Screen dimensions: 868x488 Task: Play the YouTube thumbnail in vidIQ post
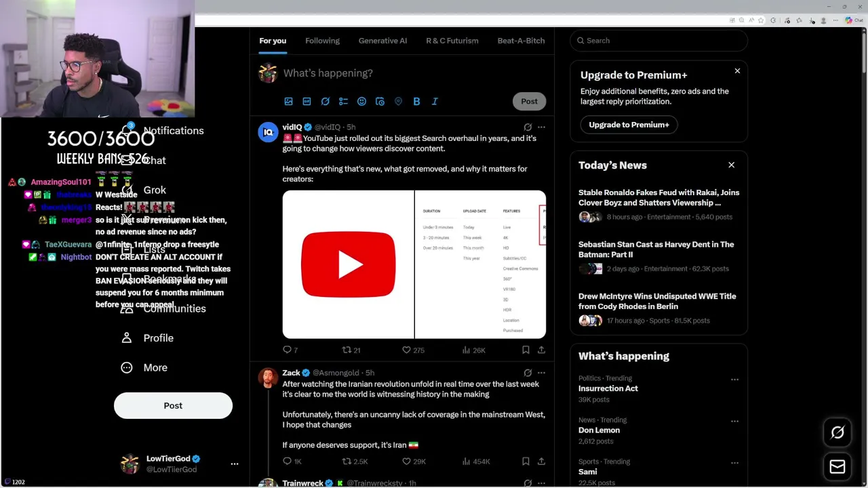click(348, 264)
